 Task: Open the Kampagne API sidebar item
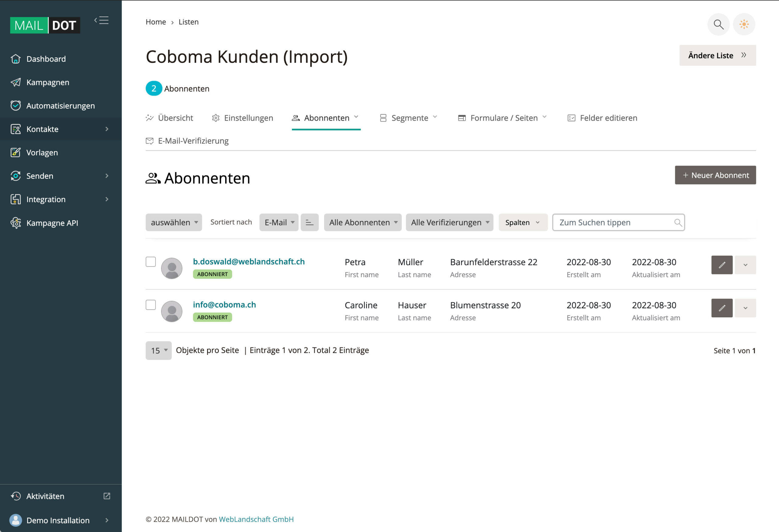(52, 223)
